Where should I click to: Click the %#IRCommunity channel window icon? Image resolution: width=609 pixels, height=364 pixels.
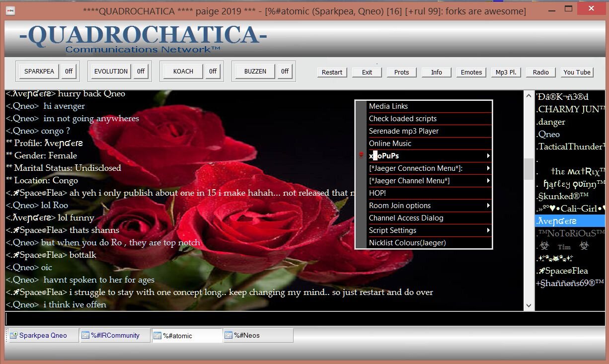tap(85, 336)
